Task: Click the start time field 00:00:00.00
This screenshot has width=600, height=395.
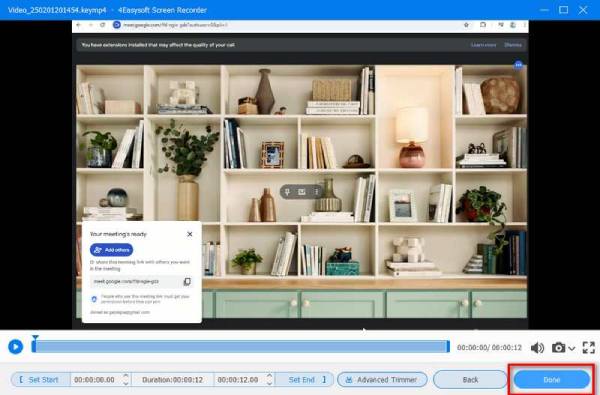Action: (x=95, y=380)
